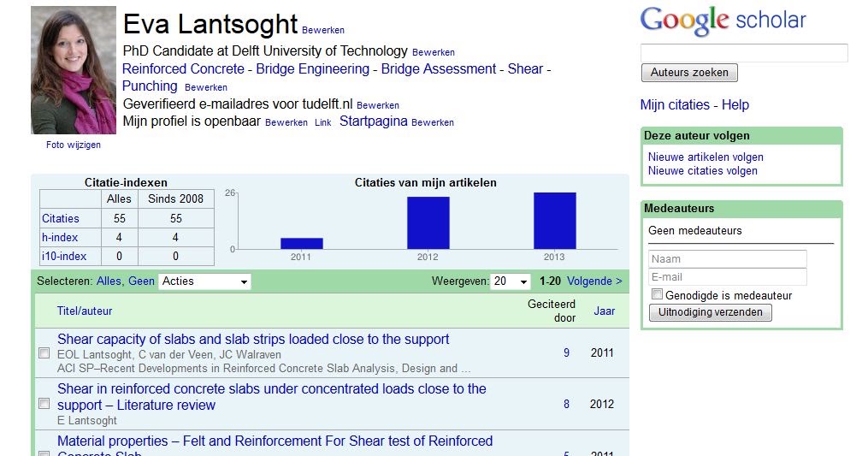Sort by Titel/auteur column
Image resolution: width=868 pixels, height=456 pixels.
84,311
